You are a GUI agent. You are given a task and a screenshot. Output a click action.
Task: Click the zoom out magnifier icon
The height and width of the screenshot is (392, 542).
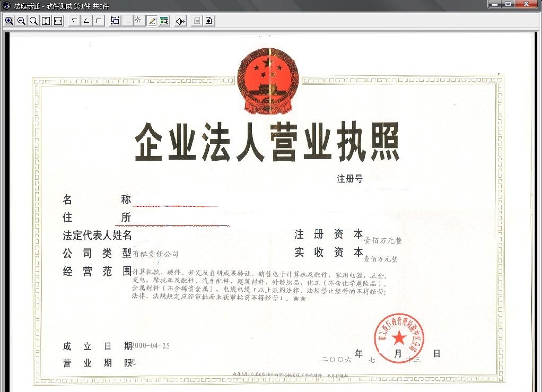click(x=21, y=21)
